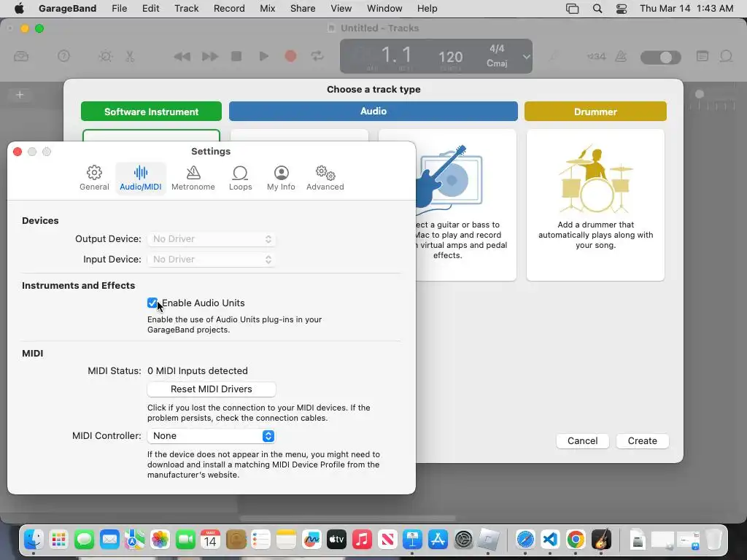
Task: Select the guitar or bass audio card
Action: pyautogui.click(x=466, y=205)
